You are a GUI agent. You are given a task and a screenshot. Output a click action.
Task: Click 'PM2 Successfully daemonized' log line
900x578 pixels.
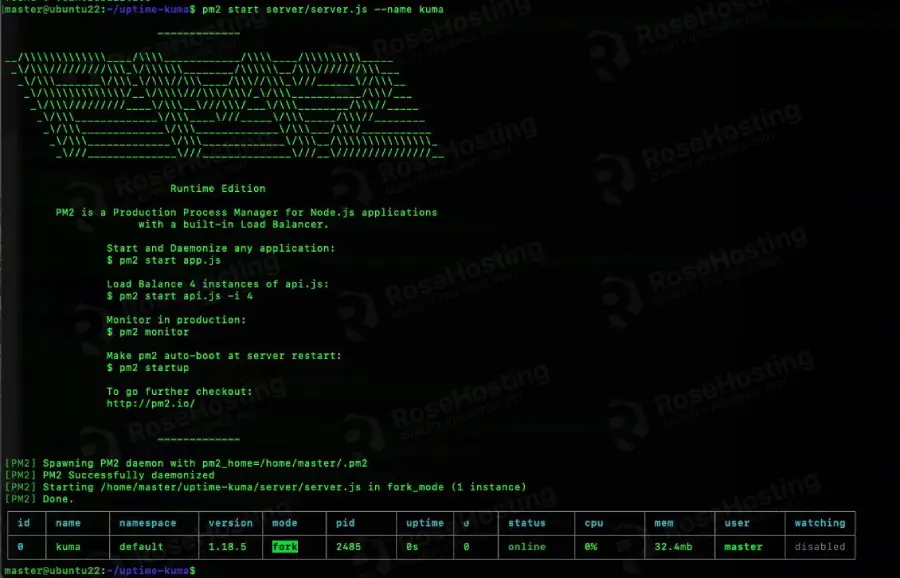[x=110, y=475]
